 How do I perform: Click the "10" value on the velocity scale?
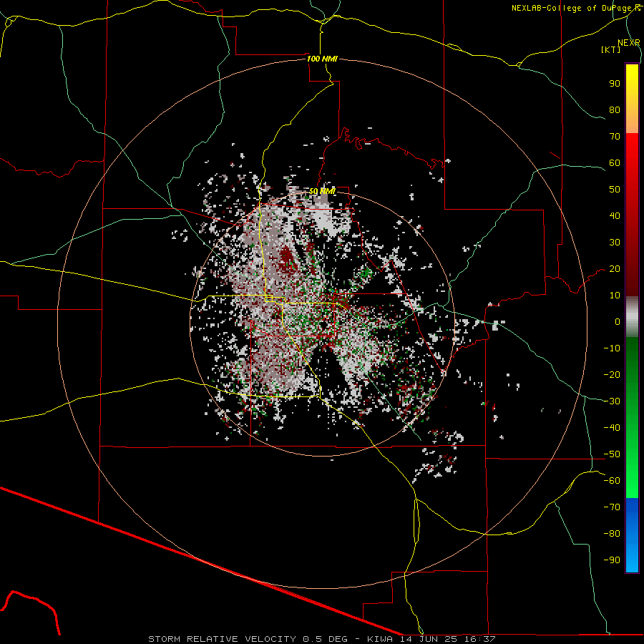click(x=615, y=296)
